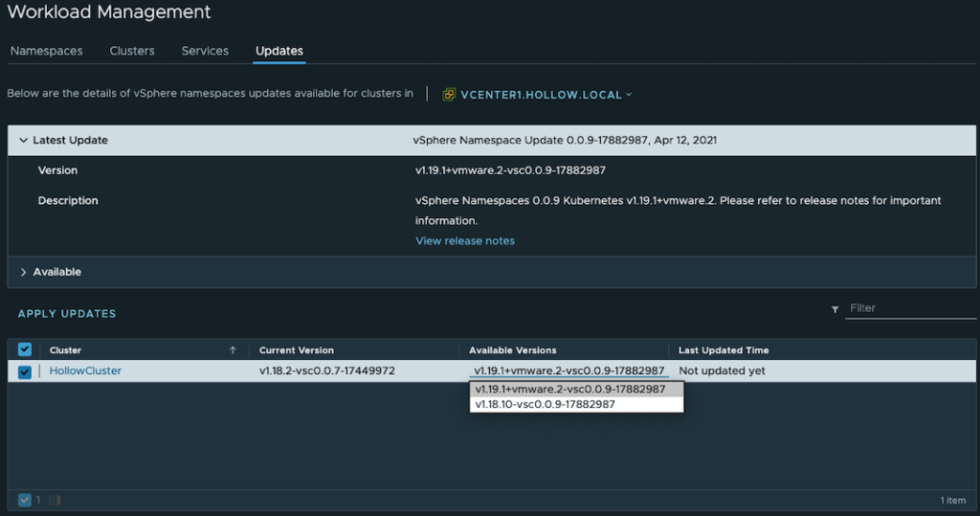Click into the Filter text field
The image size is (980, 516).
pyautogui.click(x=909, y=308)
